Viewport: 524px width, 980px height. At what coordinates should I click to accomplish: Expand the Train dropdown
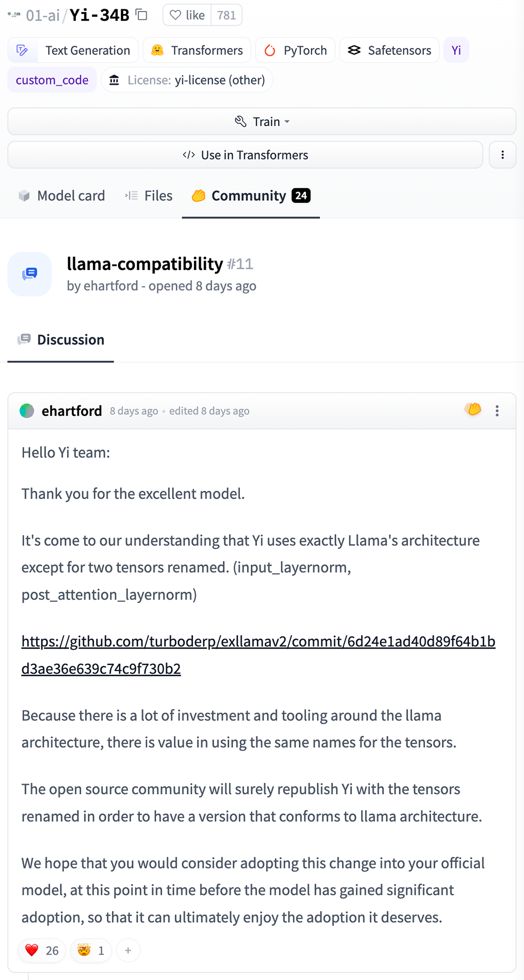[262, 122]
